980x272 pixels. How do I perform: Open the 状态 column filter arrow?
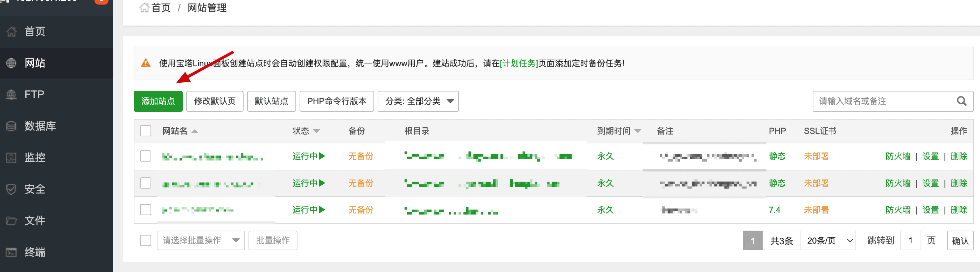click(x=316, y=131)
